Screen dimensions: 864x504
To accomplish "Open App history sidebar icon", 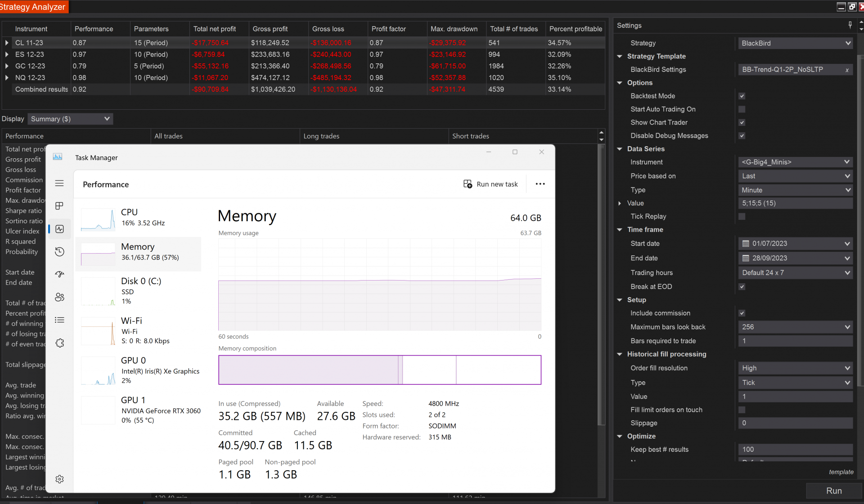I will click(x=59, y=252).
